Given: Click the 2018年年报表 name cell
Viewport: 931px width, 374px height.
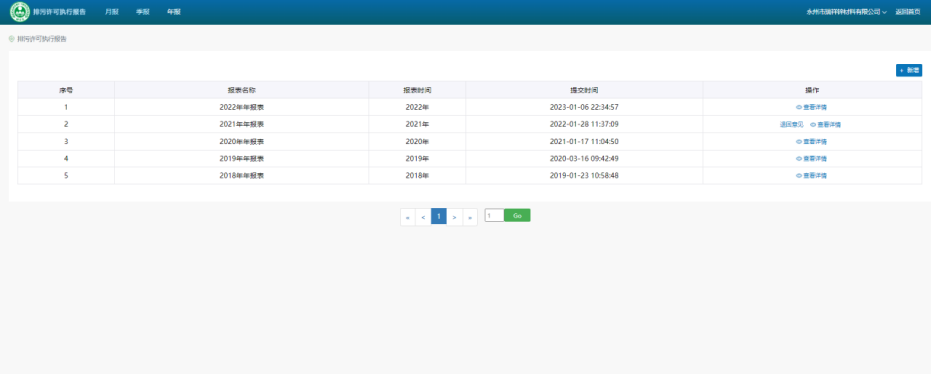Looking at the screenshot, I should point(242,176).
